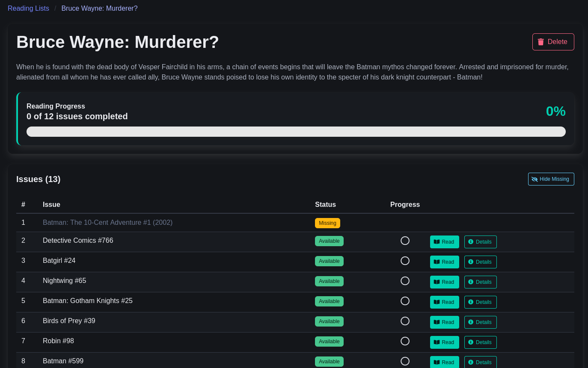Click the book icon on Nightwing #65 Read button
The height and width of the screenshot is (368, 588).
tap(437, 282)
